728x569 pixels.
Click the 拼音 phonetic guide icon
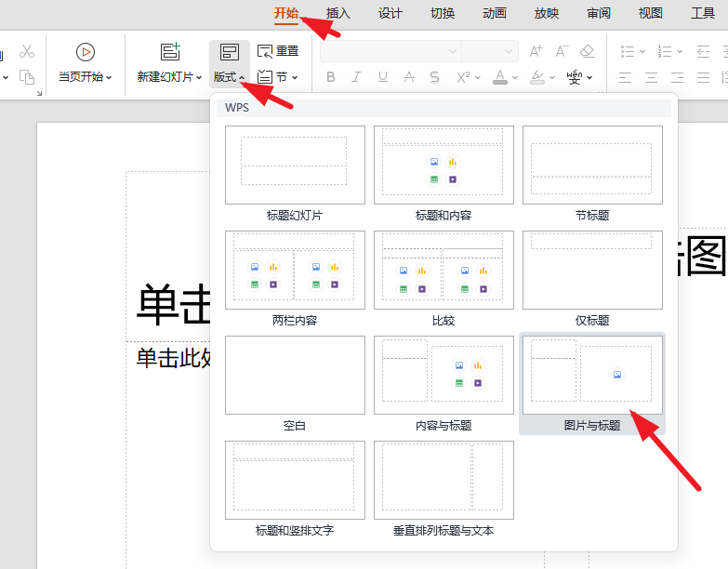tap(575, 77)
